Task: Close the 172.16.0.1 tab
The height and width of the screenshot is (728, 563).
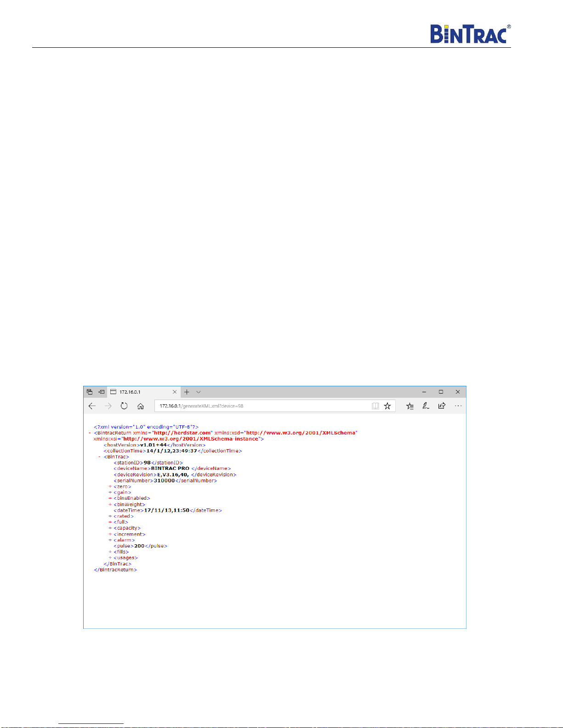Action: tap(175, 392)
